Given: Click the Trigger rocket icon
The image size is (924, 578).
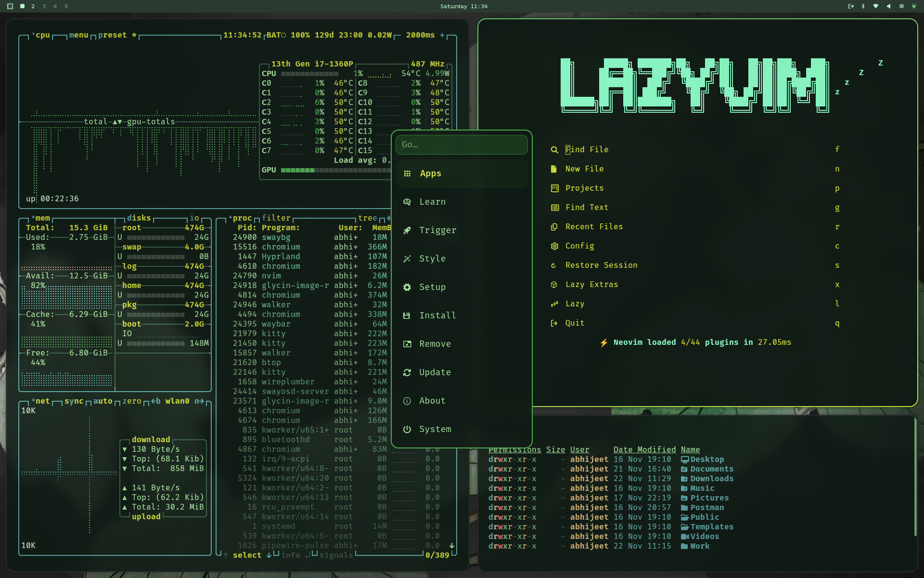Looking at the screenshot, I should click(x=407, y=230).
